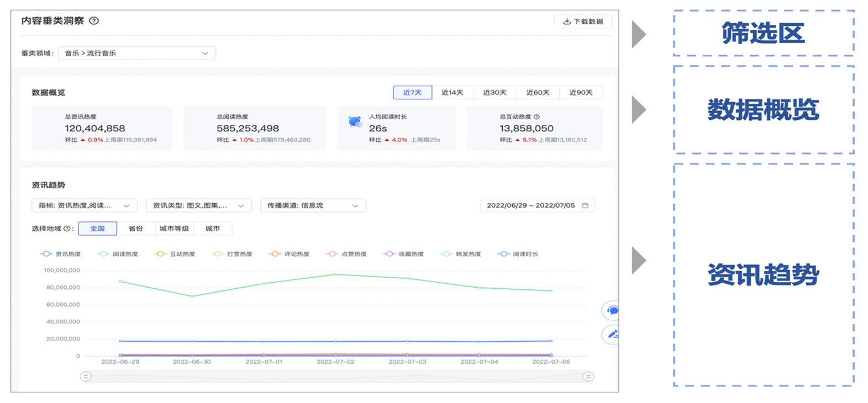Click the 人均阅读时长 chat bubble icon
The image size is (868, 403).
click(355, 122)
